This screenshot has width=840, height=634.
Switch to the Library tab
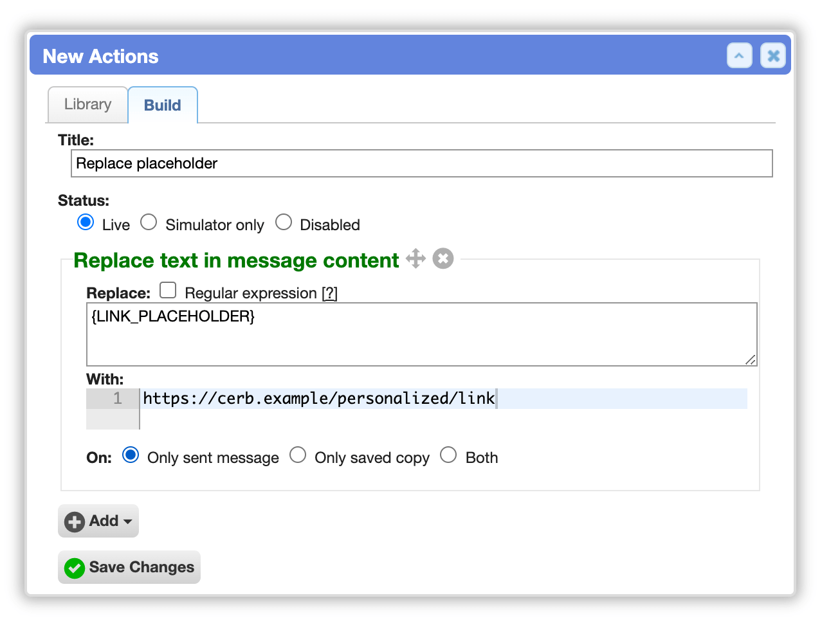[x=87, y=104]
